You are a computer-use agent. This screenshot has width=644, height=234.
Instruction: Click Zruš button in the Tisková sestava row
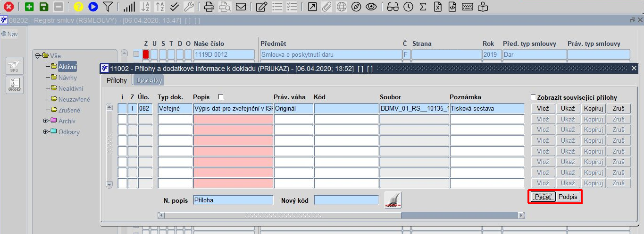point(619,108)
